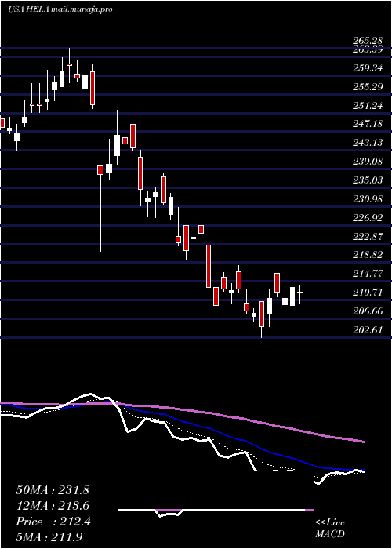Click the 239.08 price label
This screenshot has height=549, width=392.
pos(368,162)
